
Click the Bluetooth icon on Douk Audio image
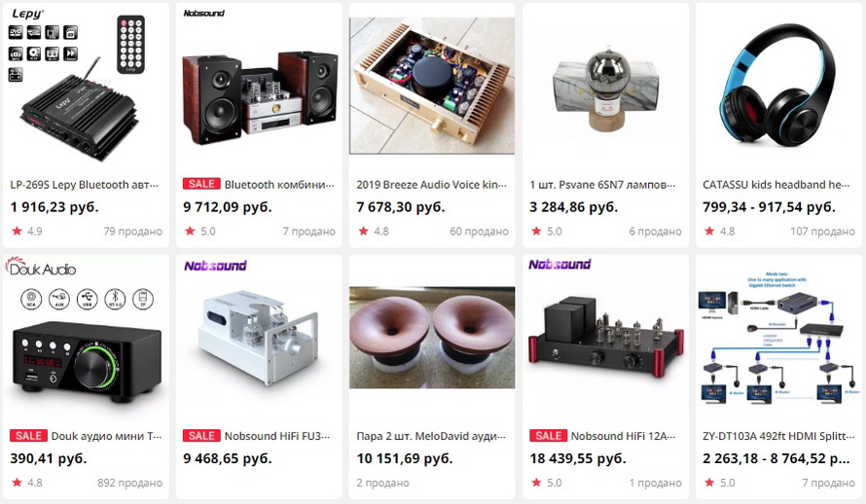point(115,299)
